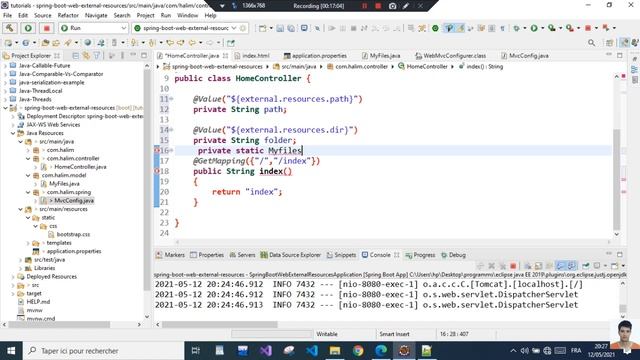The height and width of the screenshot is (360, 640).
Task: Click Open Perspective icon
Action: (610, 42)
